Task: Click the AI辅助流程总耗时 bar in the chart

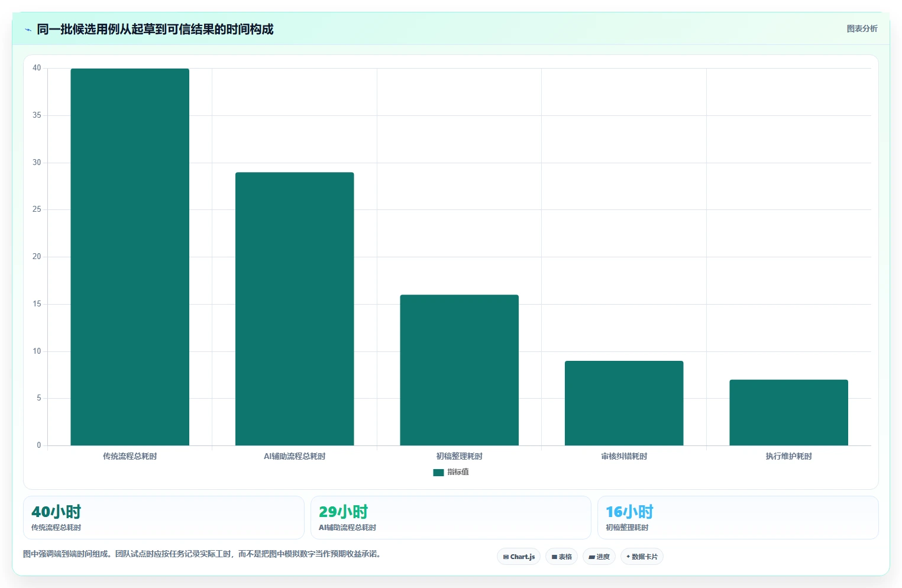Action: click(x=295, y=309)
